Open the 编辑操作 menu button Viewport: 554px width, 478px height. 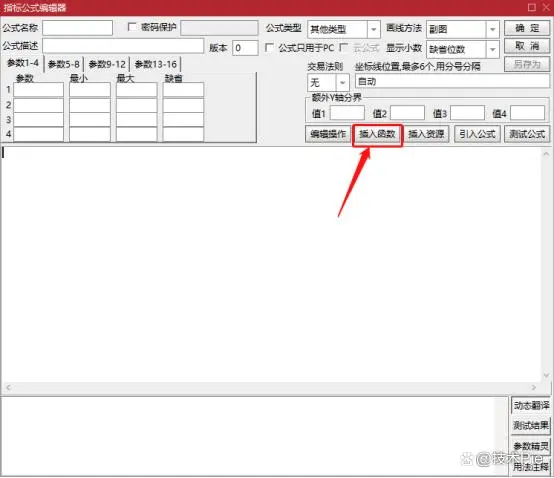(328, 134)
